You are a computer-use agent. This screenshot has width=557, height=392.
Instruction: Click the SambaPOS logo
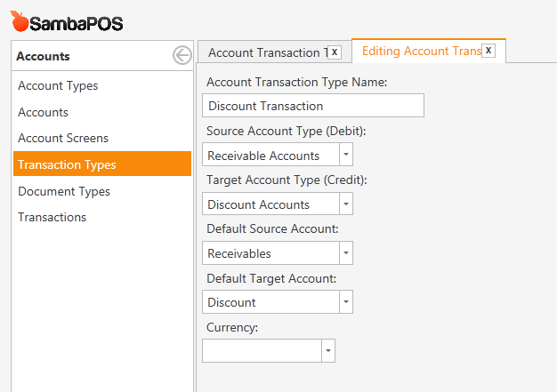[x=67, y=21]
